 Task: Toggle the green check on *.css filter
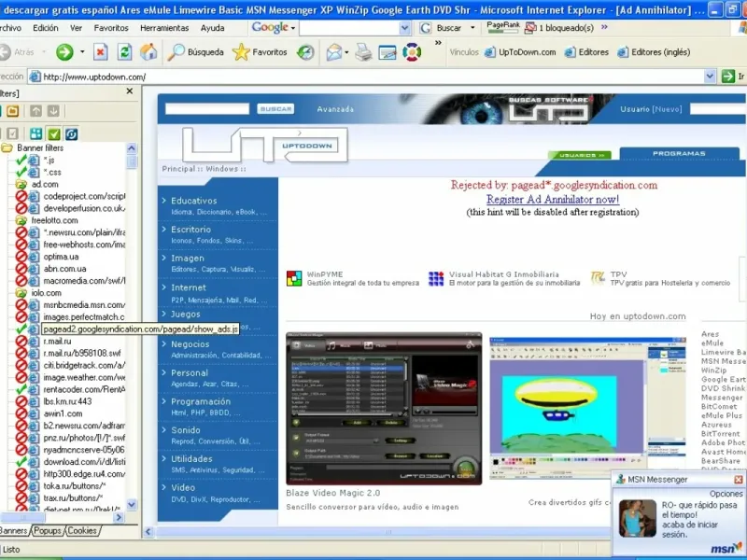click(21, 172)
